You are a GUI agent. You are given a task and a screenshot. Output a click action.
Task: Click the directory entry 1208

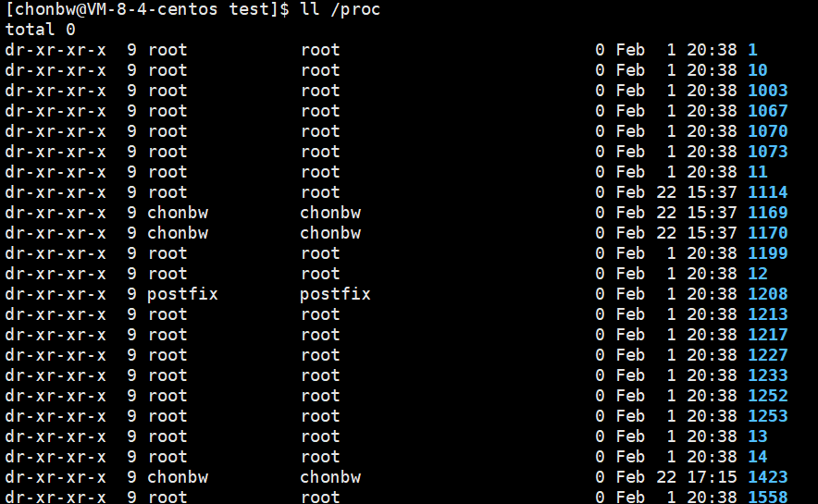767,294
